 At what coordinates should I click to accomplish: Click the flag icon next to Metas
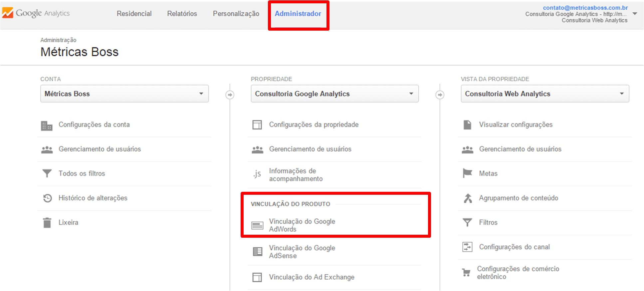point(468,173)
